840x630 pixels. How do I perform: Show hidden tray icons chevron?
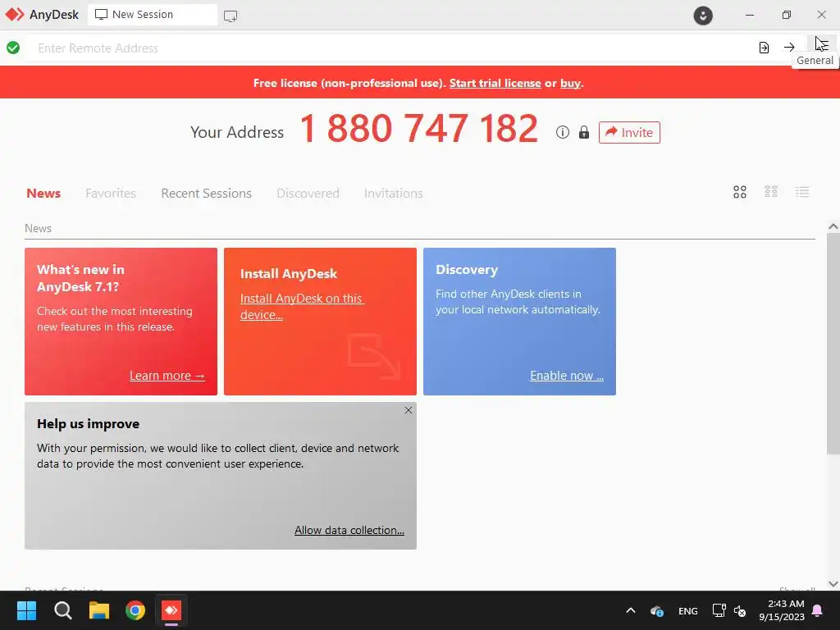pyautogui.click(x=631, y=610)
